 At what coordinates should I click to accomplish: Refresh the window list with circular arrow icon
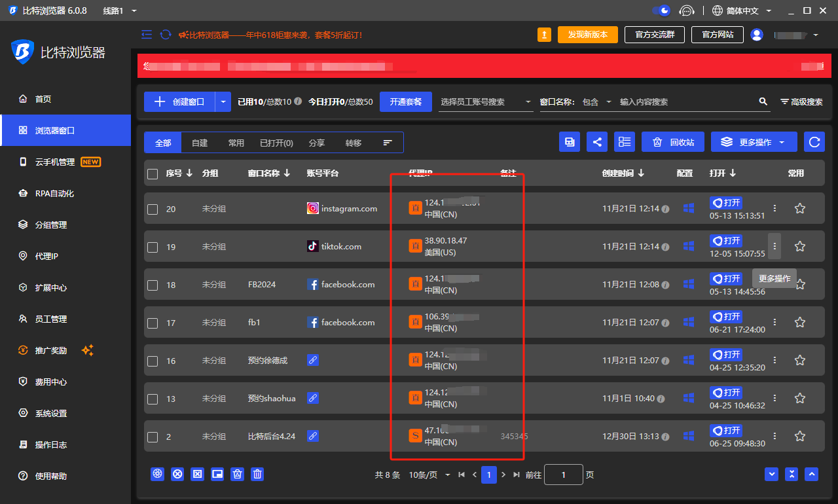(814, 141)
